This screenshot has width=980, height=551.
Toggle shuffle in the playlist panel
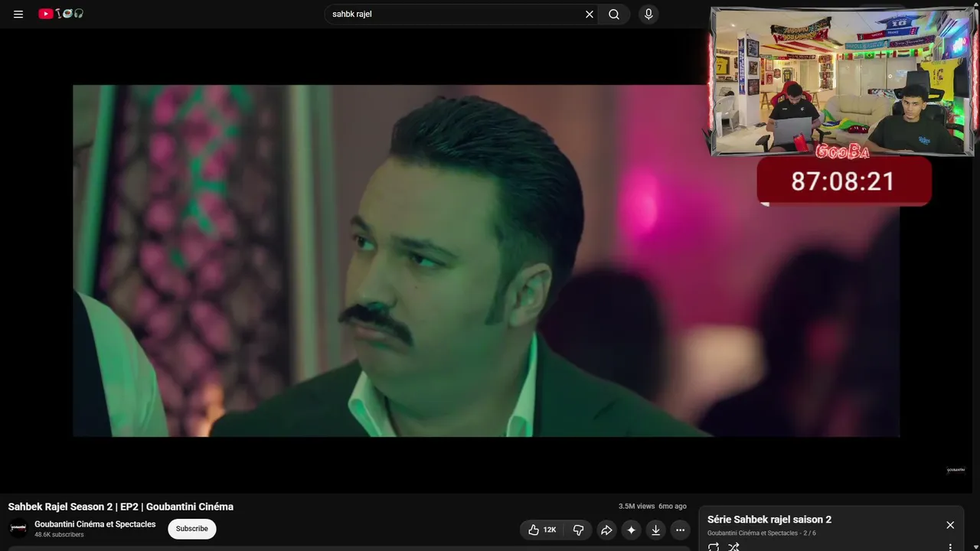point(733,546)
